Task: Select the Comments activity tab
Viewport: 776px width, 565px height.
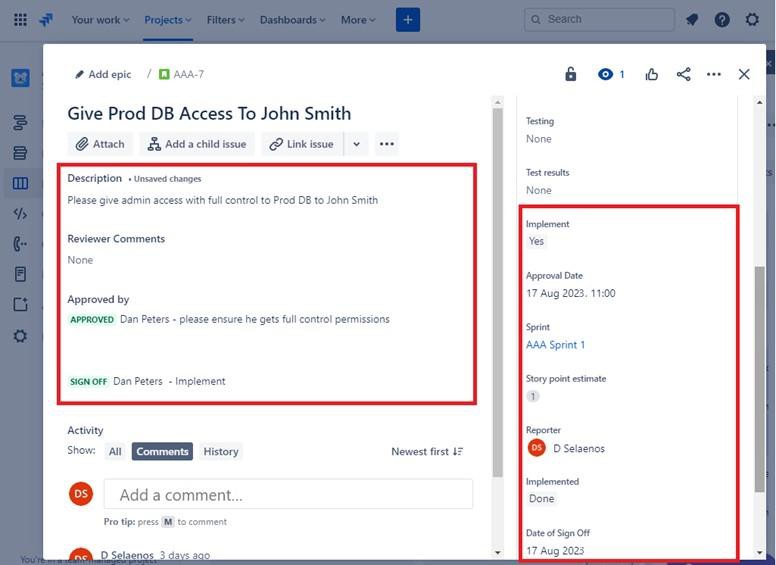Action: click(162, 451)
